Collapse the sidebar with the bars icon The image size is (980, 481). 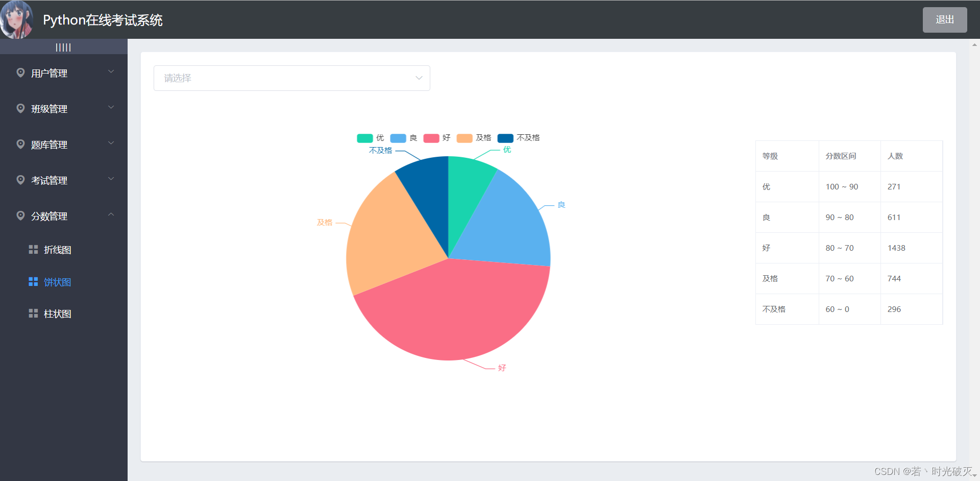63,47
